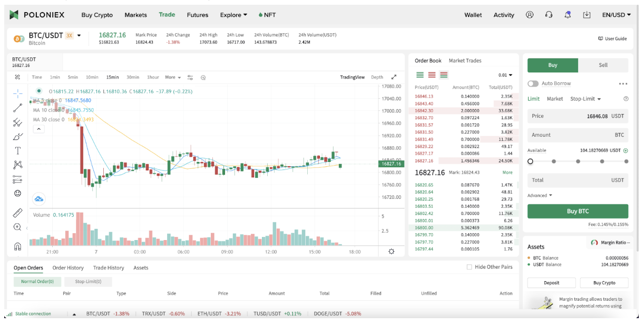
Task: Open three-dots menu in order panel
Action: [623, 84]
